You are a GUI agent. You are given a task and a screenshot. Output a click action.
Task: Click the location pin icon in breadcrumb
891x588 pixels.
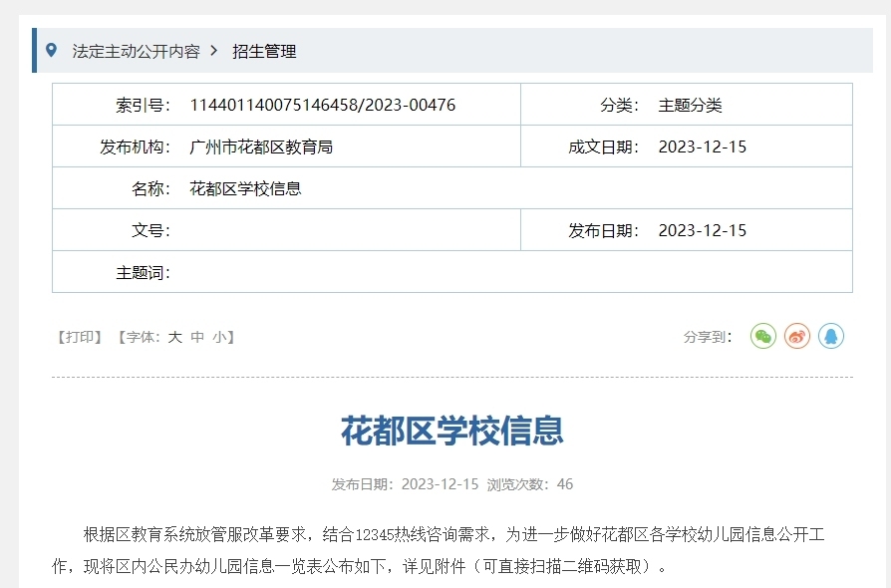[52, 50]
